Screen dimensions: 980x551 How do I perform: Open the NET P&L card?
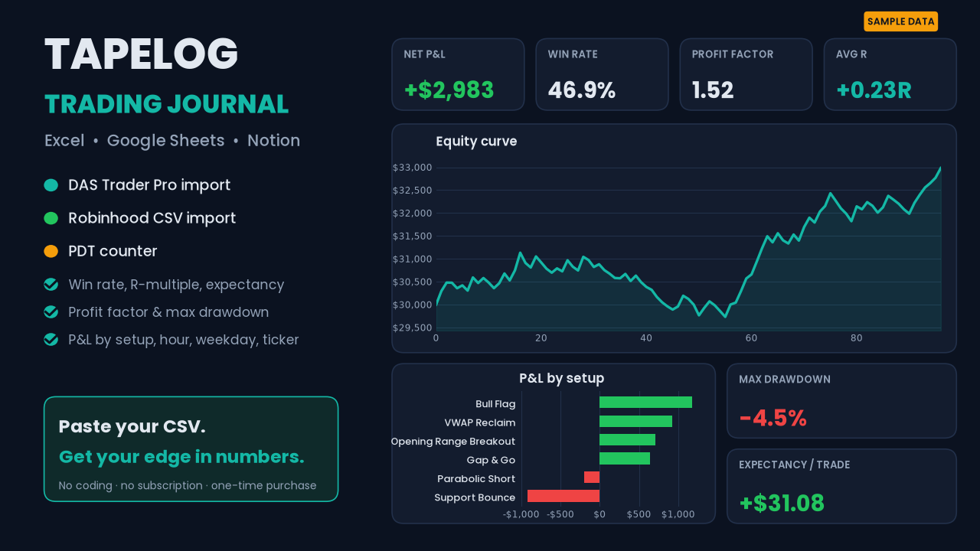458,74
